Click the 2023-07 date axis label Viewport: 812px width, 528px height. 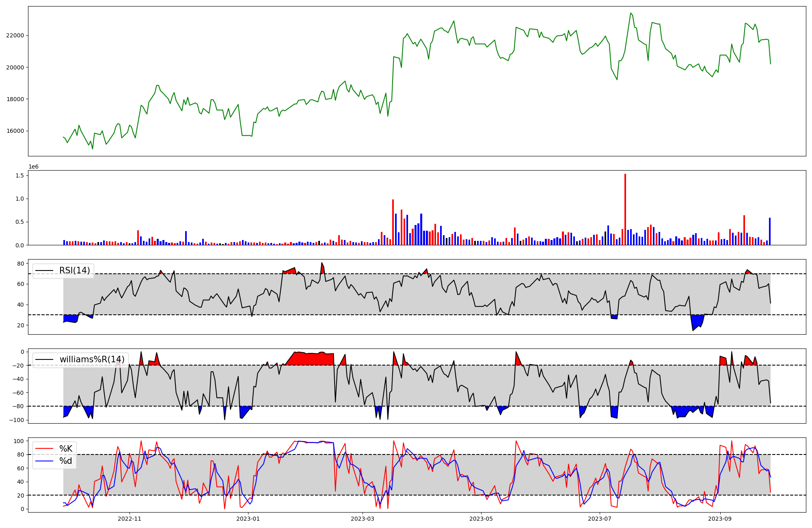pyautogui.click(x=599, y=519)
